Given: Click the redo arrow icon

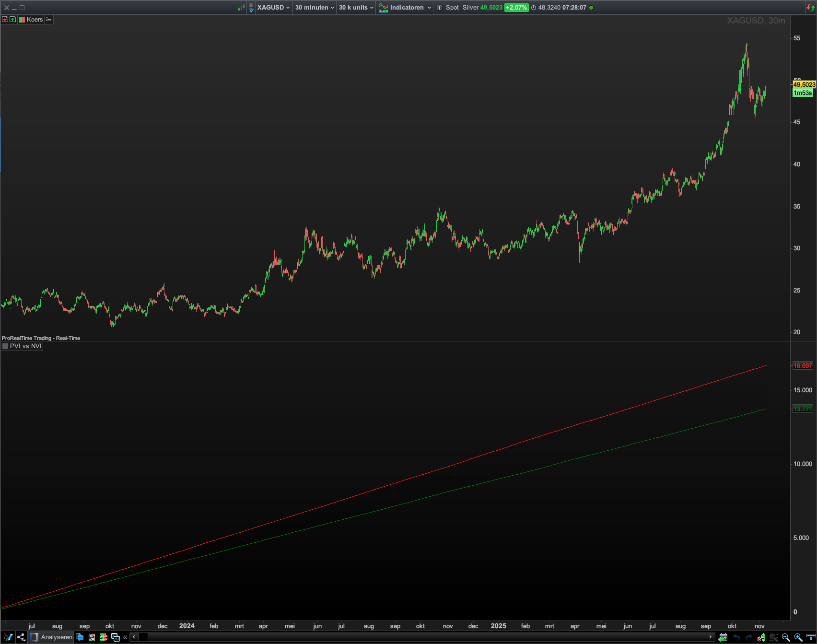Looking at the screenshot, I should [749, 637].
